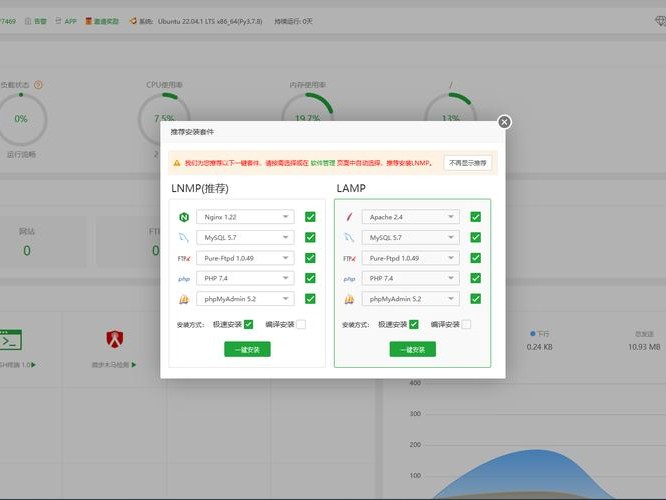Image resolution: width=666 pixels, height=500 pixels.
Task: Uncheck PHP 7.4 in LAMP column
Action: click(476, 278)
